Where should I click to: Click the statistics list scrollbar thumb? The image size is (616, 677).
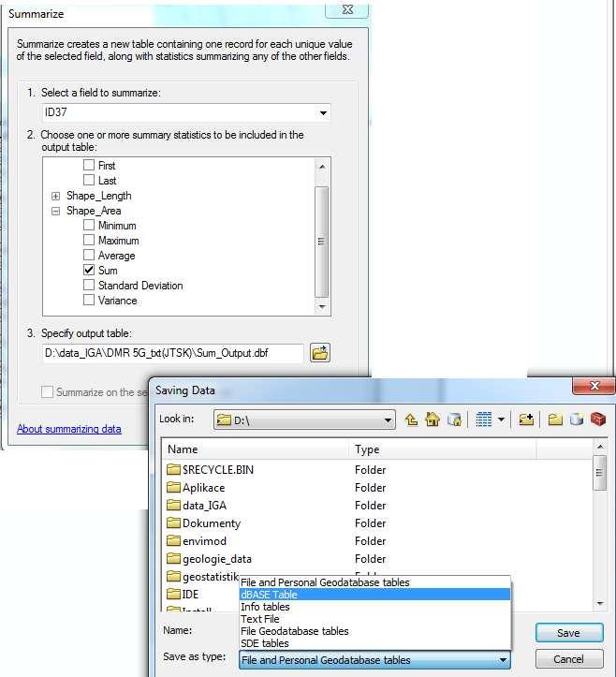[321, 242]
